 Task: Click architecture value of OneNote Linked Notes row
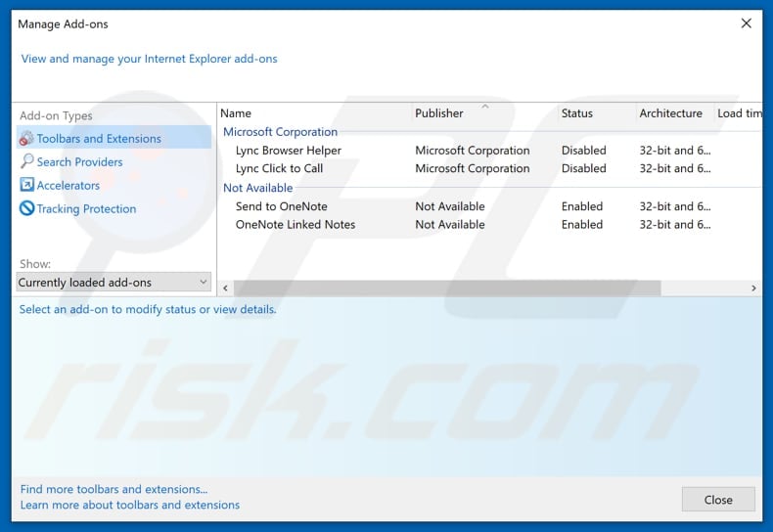pyautogui.click(x=675, y=225)
